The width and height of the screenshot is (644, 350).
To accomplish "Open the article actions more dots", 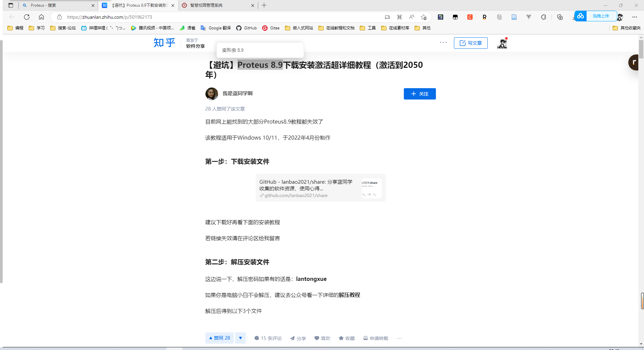I will [x=399, y=338].
